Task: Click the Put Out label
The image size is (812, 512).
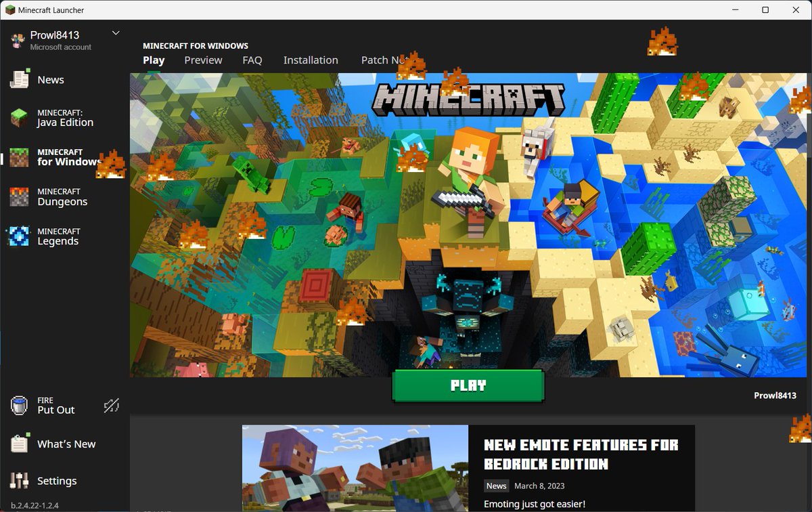Action: tap(56, 410)
